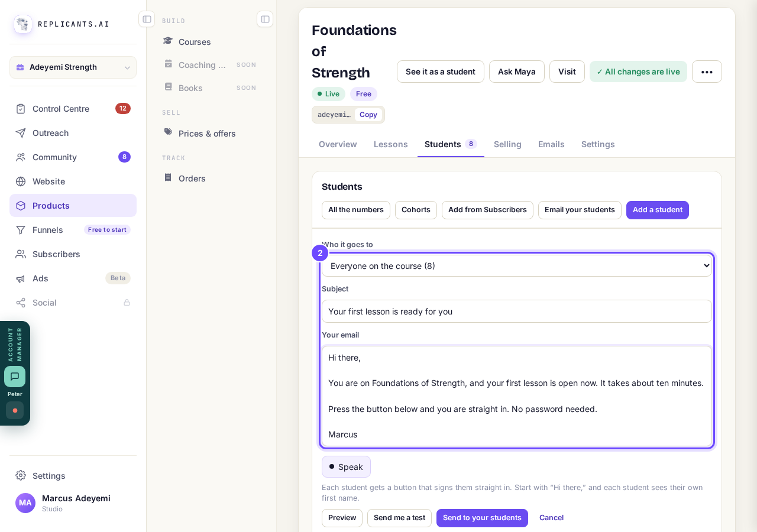Open Settings gear icon in sidebar
757x532 pixels.
[x=21, y=475]
